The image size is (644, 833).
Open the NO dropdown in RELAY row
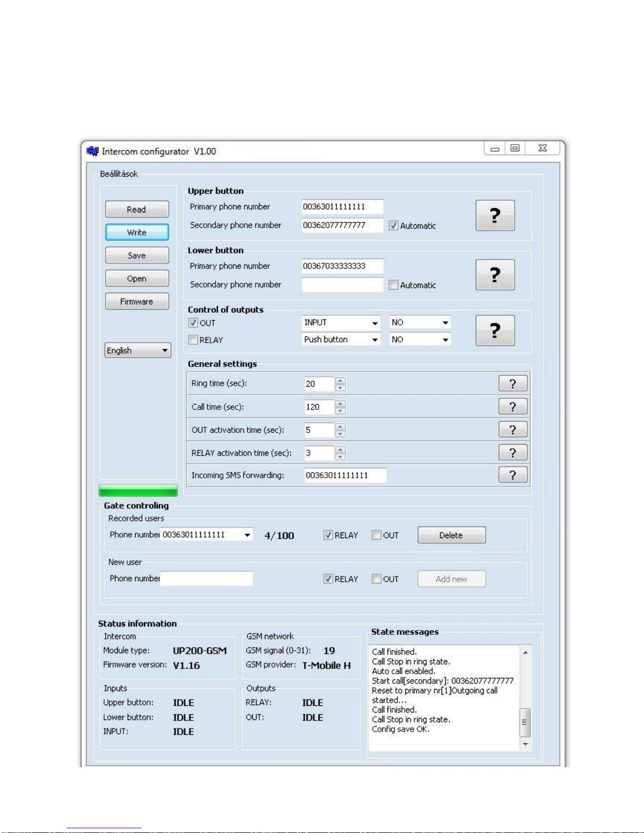420,340
